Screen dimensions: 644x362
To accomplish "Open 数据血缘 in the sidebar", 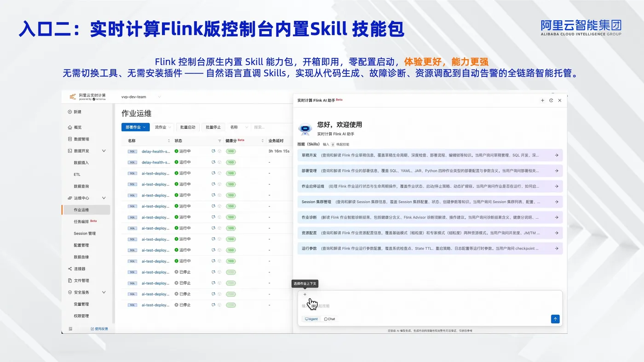I will click(x=81, y=257).
